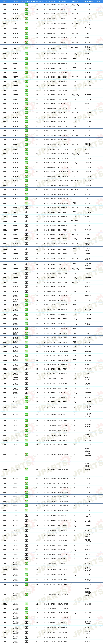The width and height of the screenshot is (103, 644).
Task: Click petrol icon in Astra F67 Z 16 XE row
Action: pyautogui.click(x=26, y=90)
